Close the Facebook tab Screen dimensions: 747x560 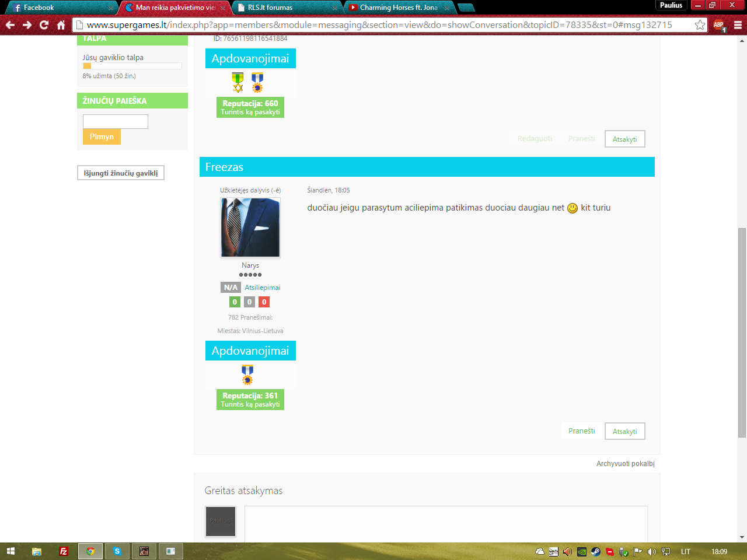click(x=110, y=8)
